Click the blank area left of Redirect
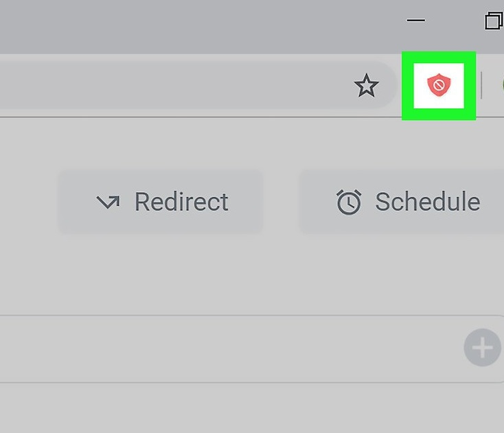 (27, 202)
